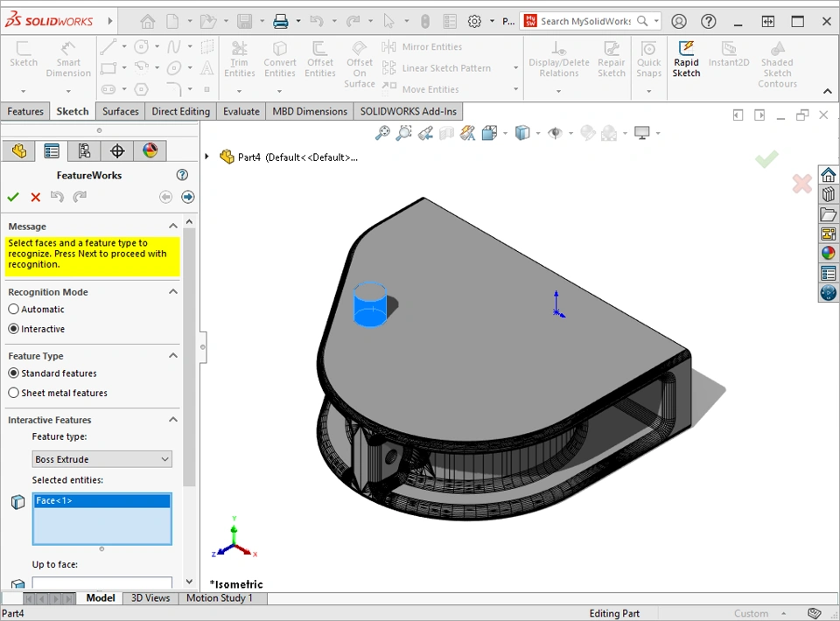The width and height of the screenshot is (840, 621).
Task: Open the DimXpertManager crosshair tab
Action: [x=117, y=151]
